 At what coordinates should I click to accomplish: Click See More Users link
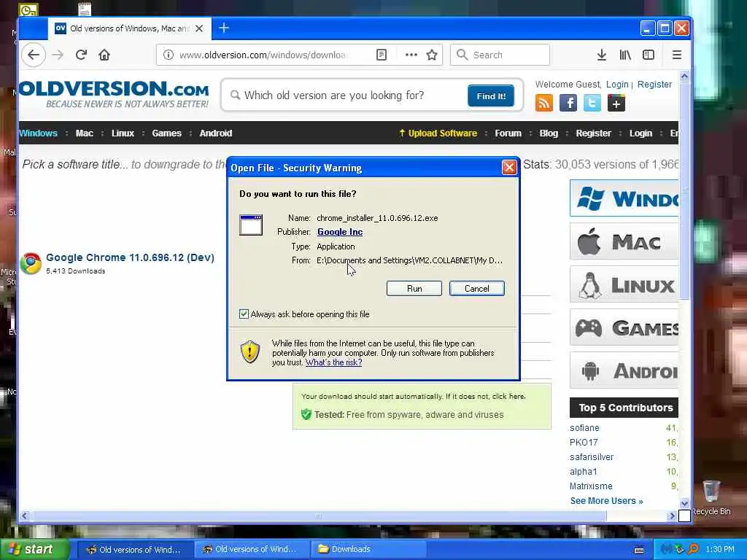606,501
